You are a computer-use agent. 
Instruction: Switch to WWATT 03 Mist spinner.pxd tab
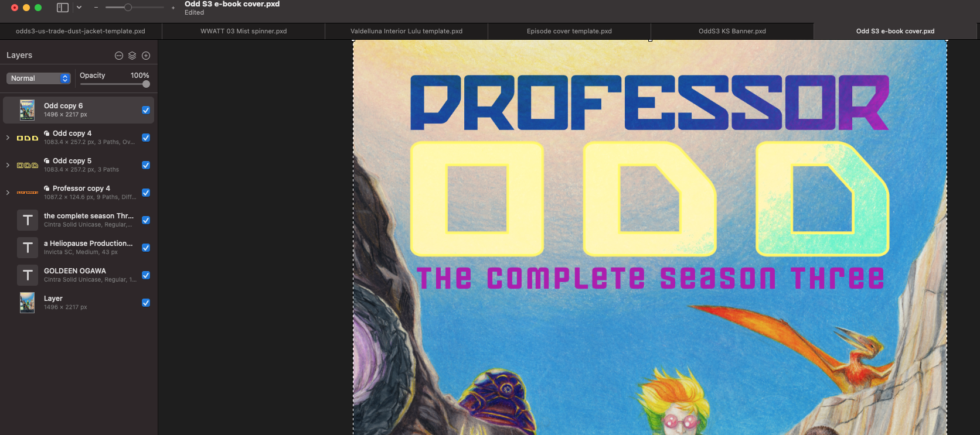pos(243,31)
